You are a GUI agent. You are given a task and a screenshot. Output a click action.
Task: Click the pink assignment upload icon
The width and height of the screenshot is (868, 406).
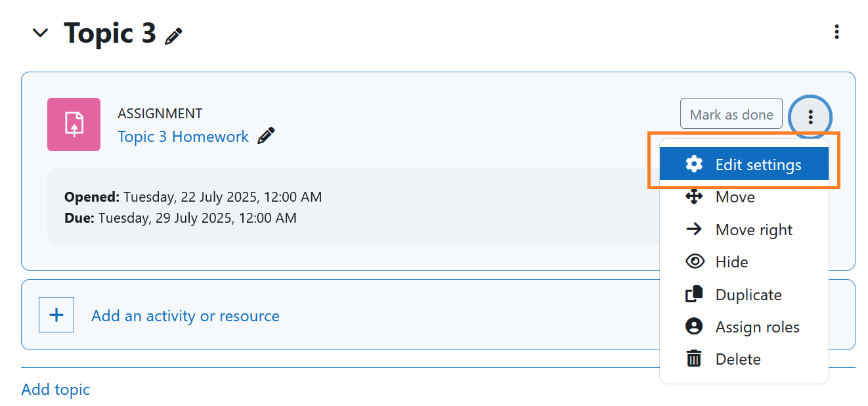(x=74, y=124)
